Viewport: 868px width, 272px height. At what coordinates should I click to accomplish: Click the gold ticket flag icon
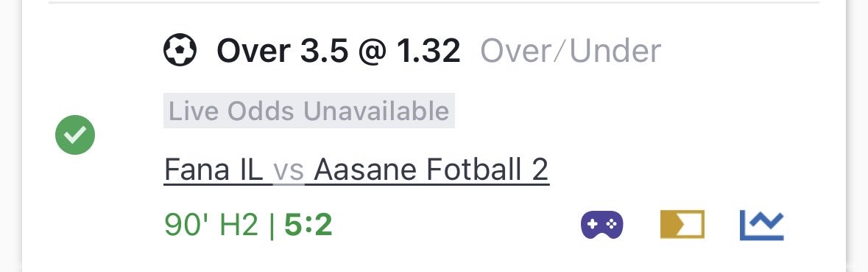pyautogui.click(x=682, y=224)
